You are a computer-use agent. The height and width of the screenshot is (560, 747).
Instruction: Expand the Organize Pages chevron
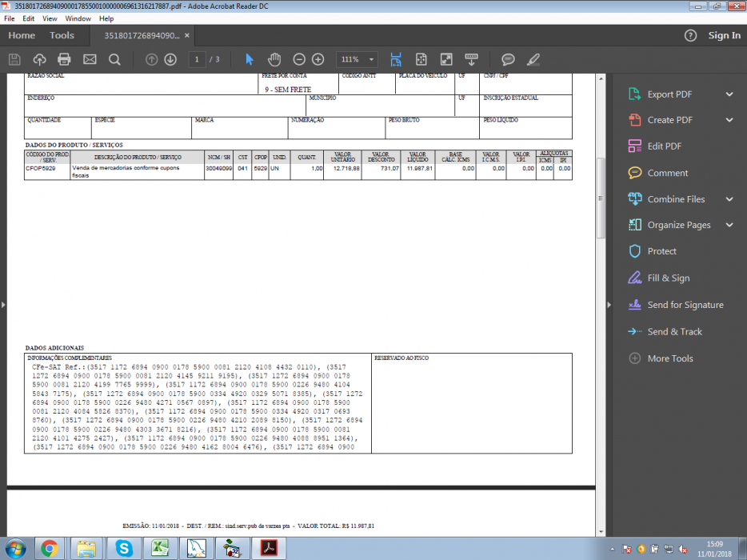coord(729,225)
